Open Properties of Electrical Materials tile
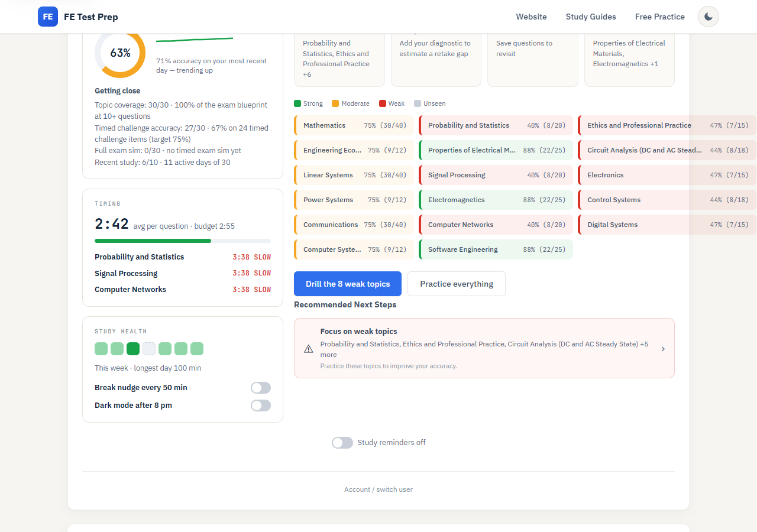 coord(496,150)
